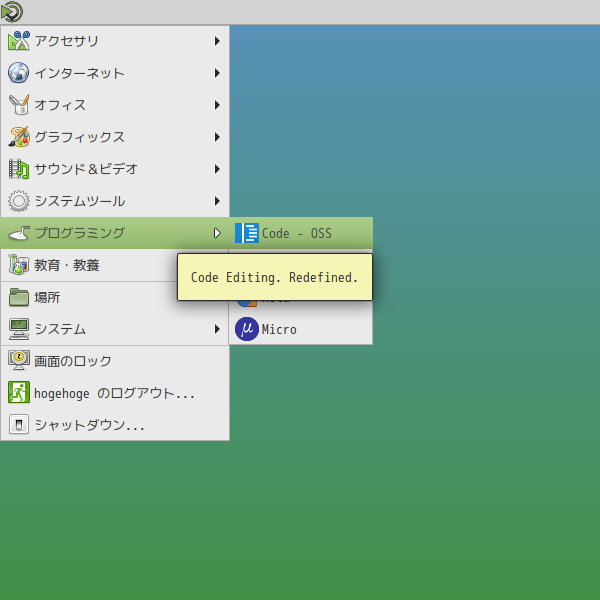Screen dimensions: 600x600
Task: Expand the システム submenu arrow
Action: click(x=217, y=329)
